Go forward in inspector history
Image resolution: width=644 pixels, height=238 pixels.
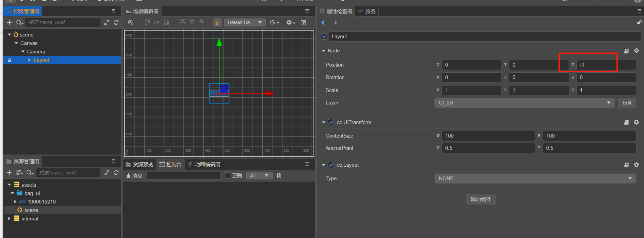[x=336, y=23]
